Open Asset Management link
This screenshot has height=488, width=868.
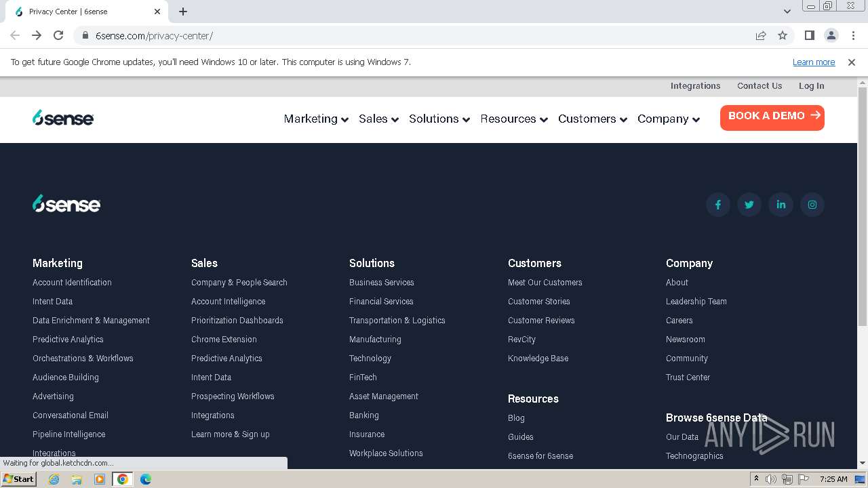click(x=384, y=396)
